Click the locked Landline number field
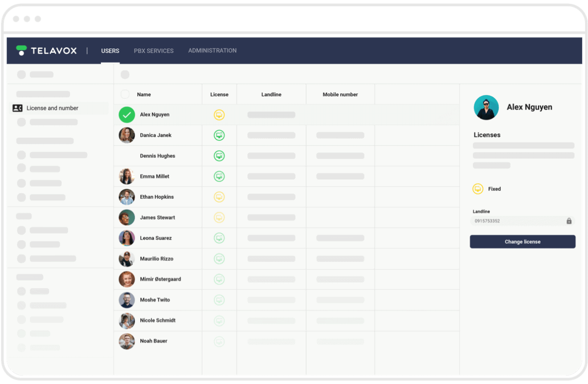588x384 pixels. 517,221
